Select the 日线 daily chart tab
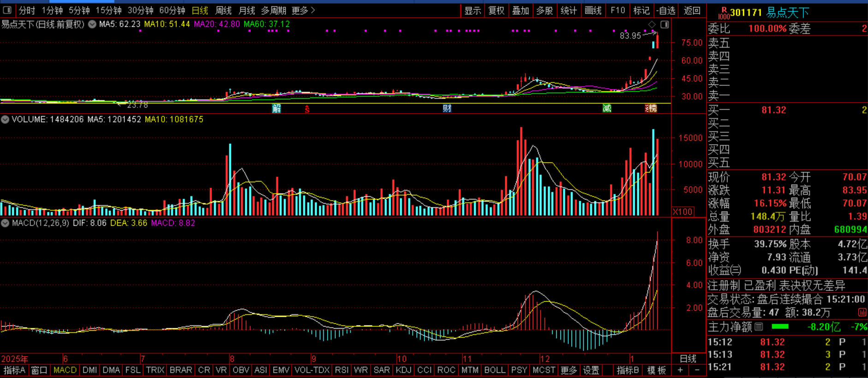The image size is (868, 378). 200,10
